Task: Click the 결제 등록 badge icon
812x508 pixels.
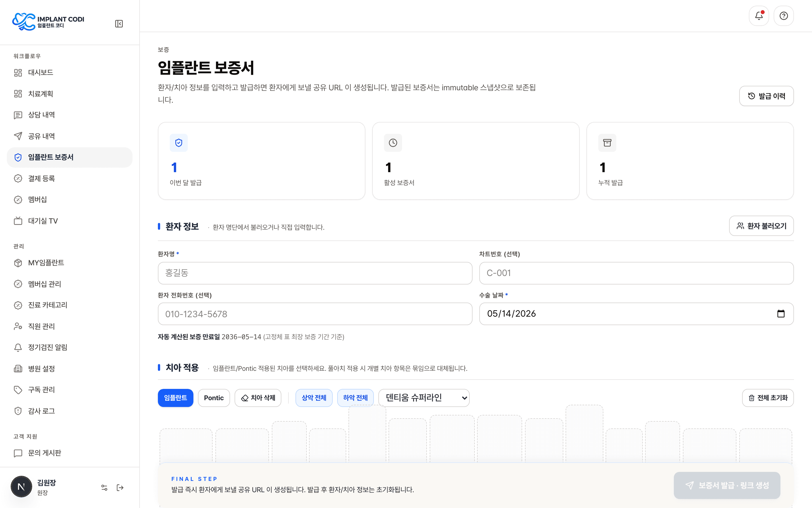Action: pyautogui.click(x=18, y=178)
